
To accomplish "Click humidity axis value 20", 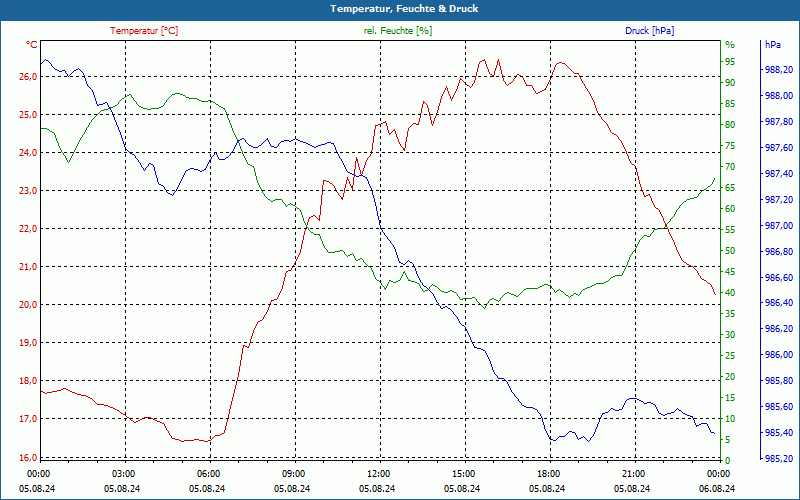I will pyautogui.click(x=730, y=377).
